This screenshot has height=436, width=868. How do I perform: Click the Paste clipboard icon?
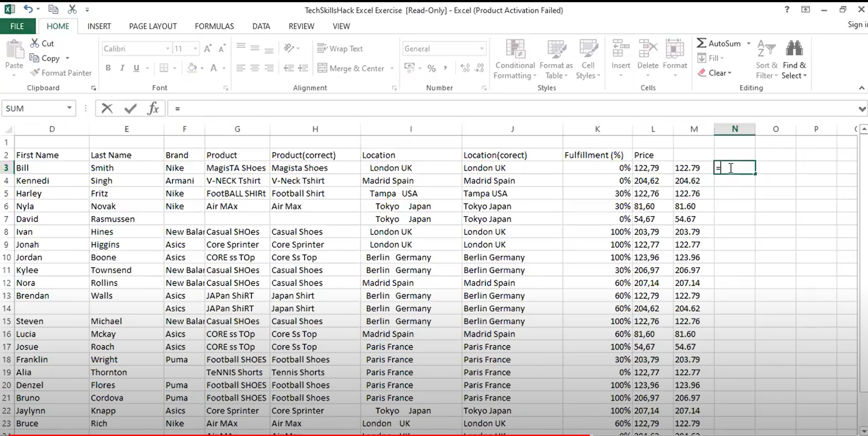pyautogui.click(x=14, y=49)
